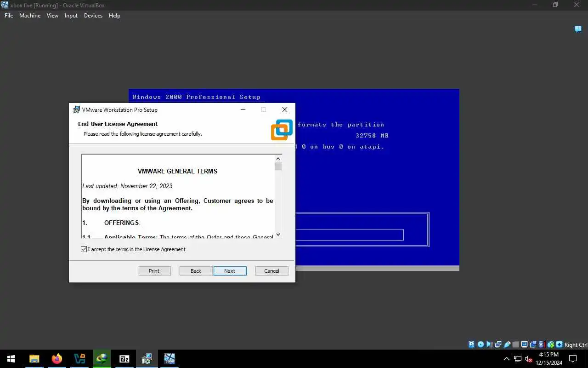Image resolution: width=588 pixels, height=368 pixels.
Task: Open the VirtualBox Manager taskbar icon
Action: click(x=79, y=359)
